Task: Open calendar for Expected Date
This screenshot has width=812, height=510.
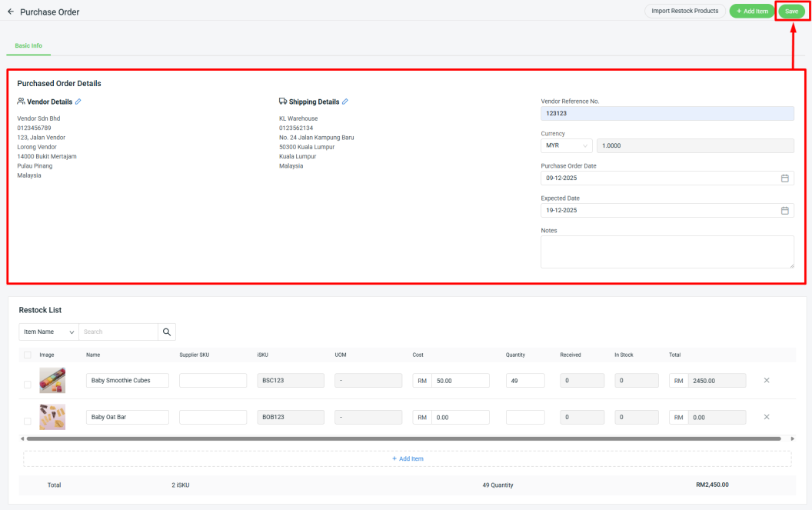Action: click(x=784, y=210)
